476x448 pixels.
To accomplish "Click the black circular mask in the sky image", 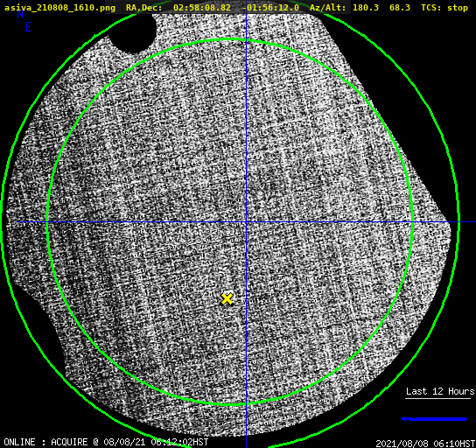I will pos(132,32).
